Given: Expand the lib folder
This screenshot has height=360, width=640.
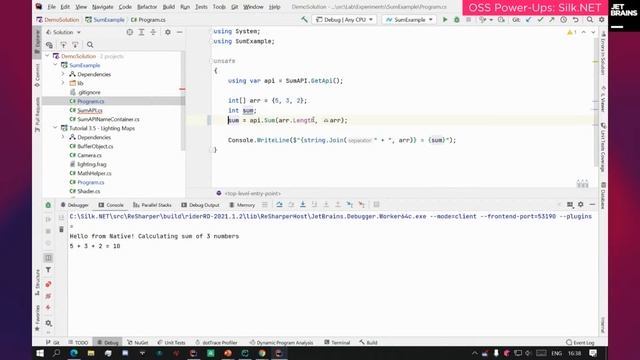Looking at the screenshot, I should click(63, 83).
